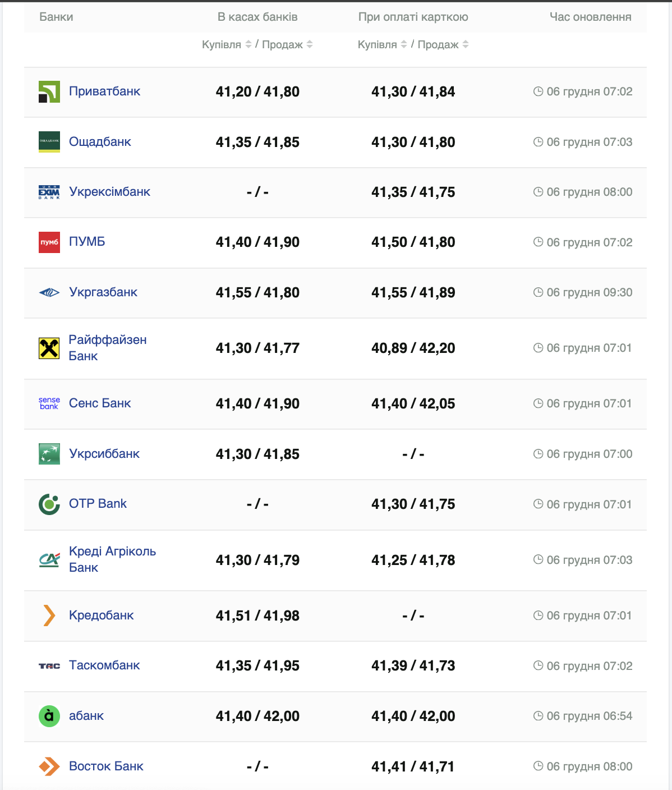Click the Приватбанк logo icon
The image size is (672, 790).
(49, 92)
